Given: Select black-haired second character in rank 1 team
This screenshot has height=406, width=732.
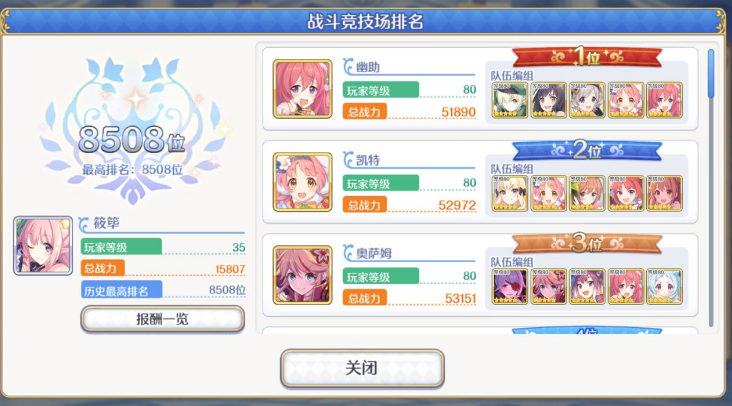Looking at the screenshot, I should pyautogui.click(x=549, y=100).
